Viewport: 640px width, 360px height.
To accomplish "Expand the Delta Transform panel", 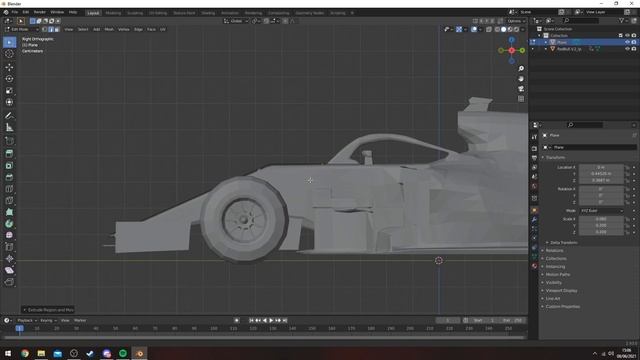I will (562, 242).
